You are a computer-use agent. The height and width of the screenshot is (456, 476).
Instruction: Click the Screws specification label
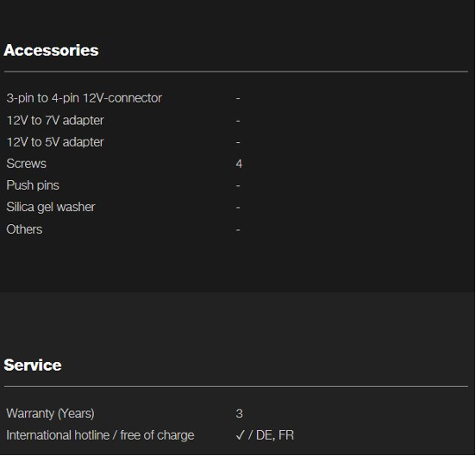[27, 164]
